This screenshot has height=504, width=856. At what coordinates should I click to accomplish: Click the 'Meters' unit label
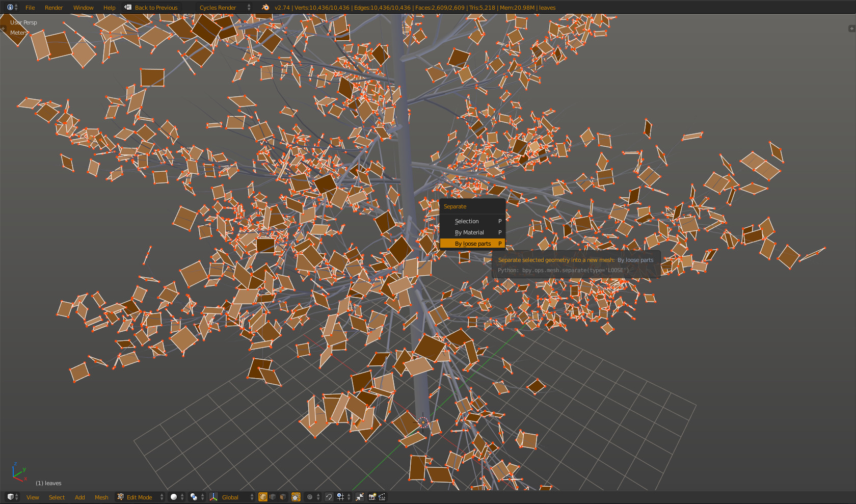click(x=19, y=33)
